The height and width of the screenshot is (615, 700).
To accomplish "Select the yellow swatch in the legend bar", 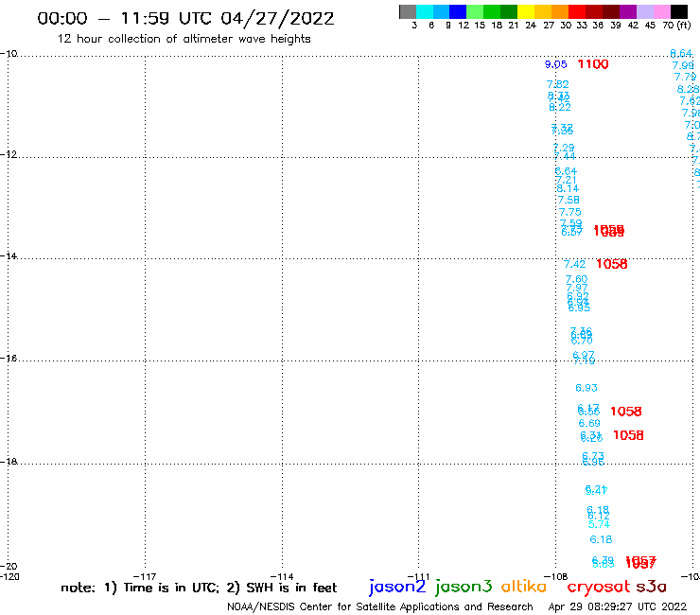I will click(x=526, y=11).
